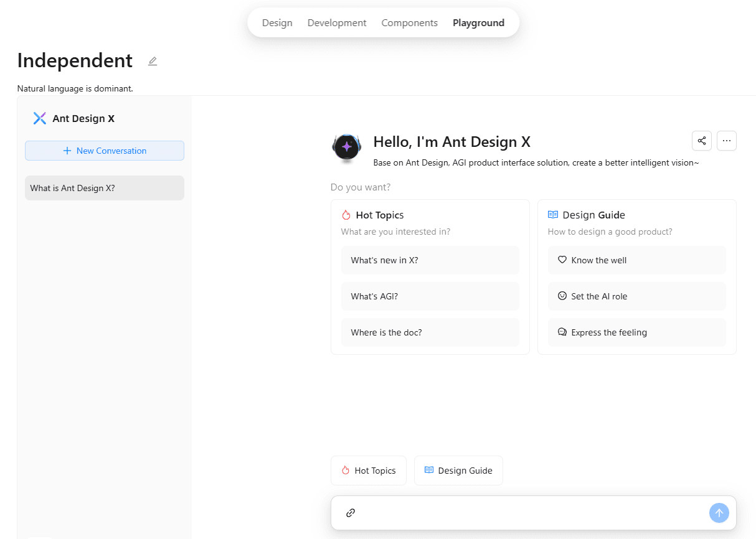Click the heart icon in Know the well
The height and width of the screenshot is (539, 756).
pos(562,260)
